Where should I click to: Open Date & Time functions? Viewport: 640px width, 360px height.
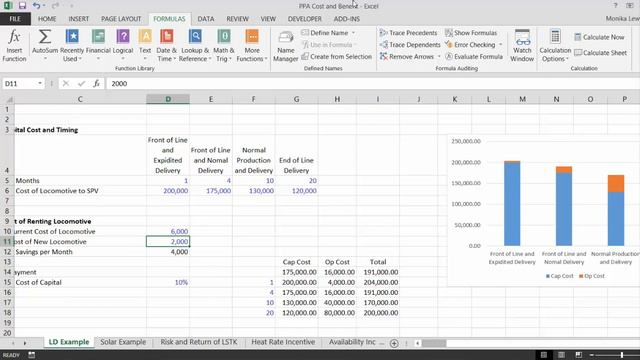(x=167, y=46)
